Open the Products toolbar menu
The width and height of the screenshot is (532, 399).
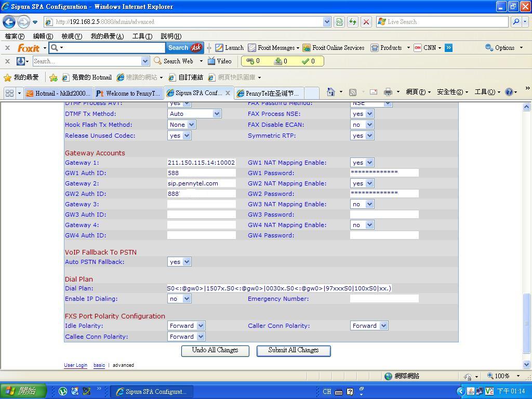click(390, 48)
